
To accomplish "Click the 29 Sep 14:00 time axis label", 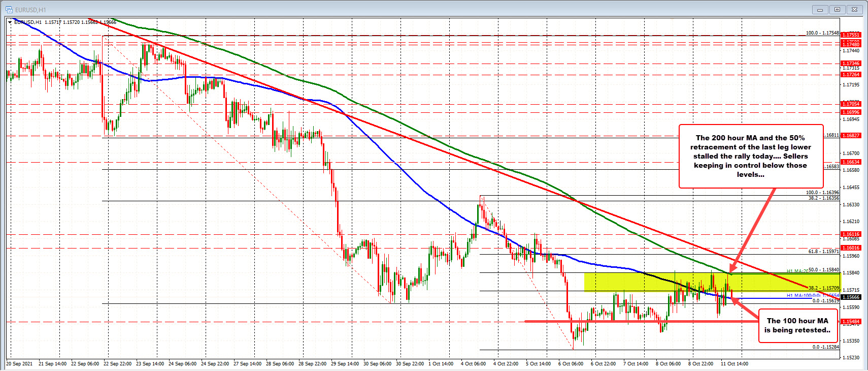I will pos(345,364).
